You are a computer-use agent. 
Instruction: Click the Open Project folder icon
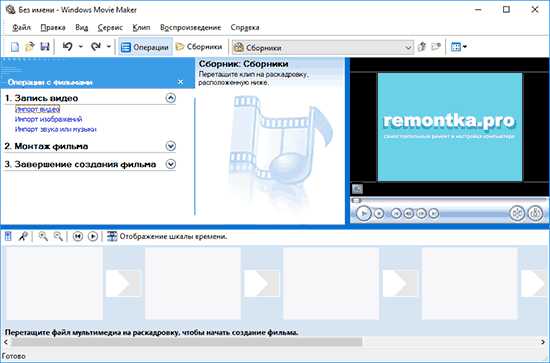tap(30, 47)
